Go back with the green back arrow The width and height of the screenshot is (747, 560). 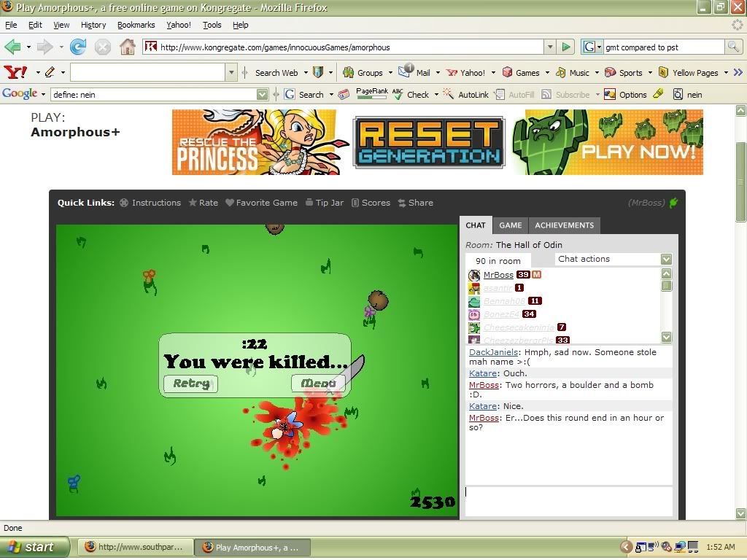pyautogui.click(x=12, y=47)
